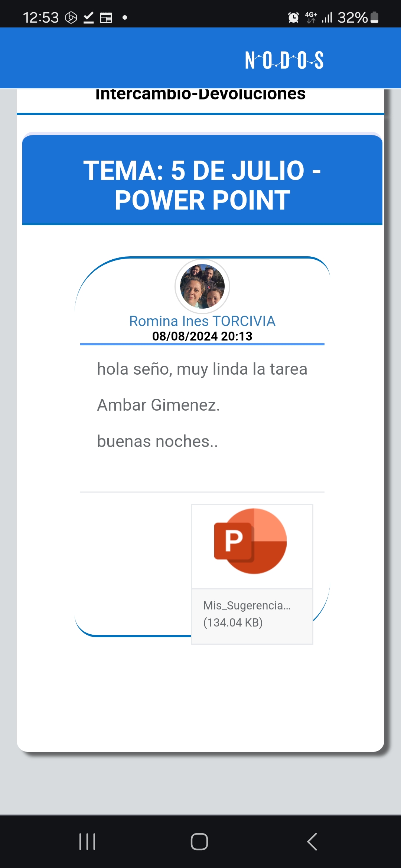401x868 pixels.
Task: Tap the signal strength bars icon
Action: click(x=327, y=17)
